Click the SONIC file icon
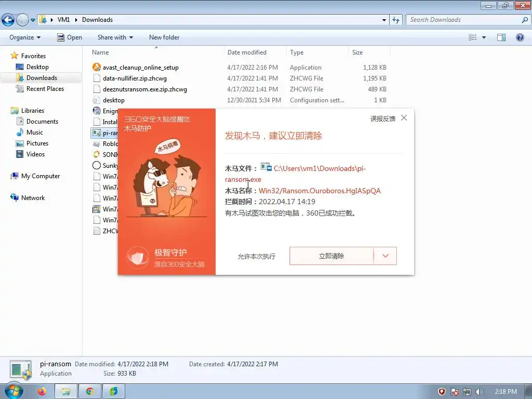The image size is (532, 399). pyautogui.click(x=97, y=154)
